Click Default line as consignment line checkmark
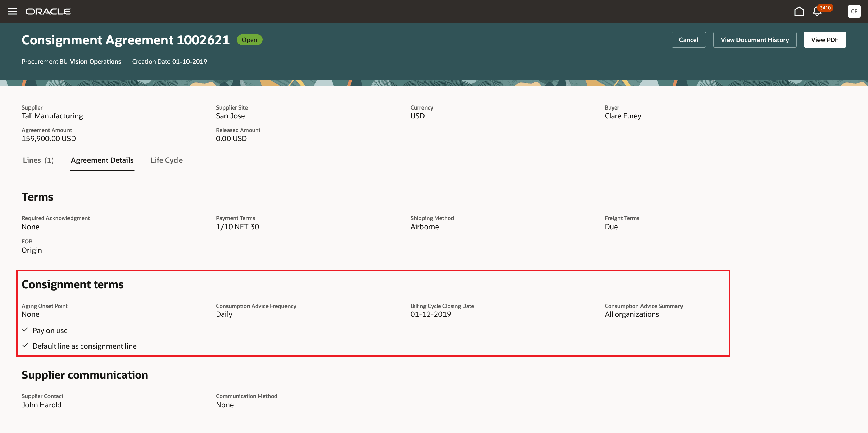The height and width of the screenshot is (433, 868). point(25,346)
